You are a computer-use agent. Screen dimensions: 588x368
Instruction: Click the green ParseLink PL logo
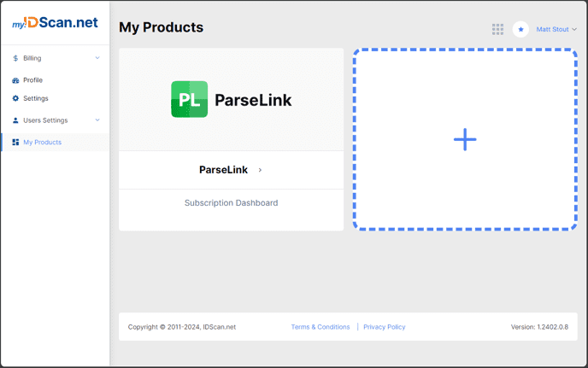(189, 99)
